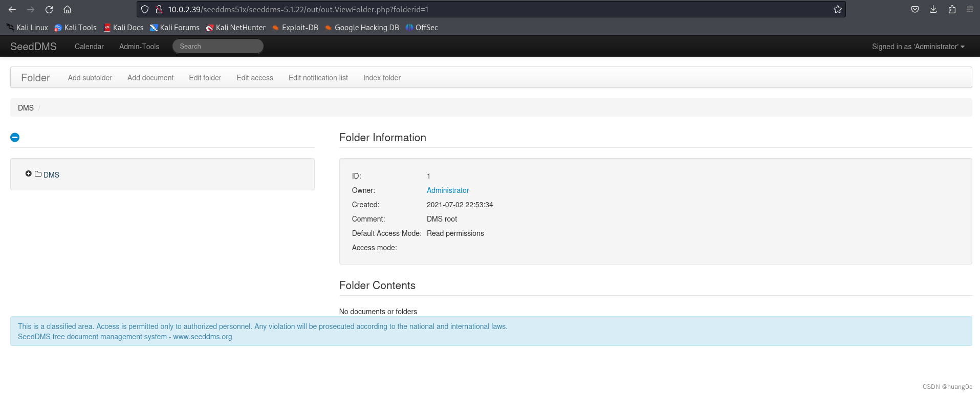980x395 pixels.
Task: Open the OffSec bookmark
Action: coord(422,28)
